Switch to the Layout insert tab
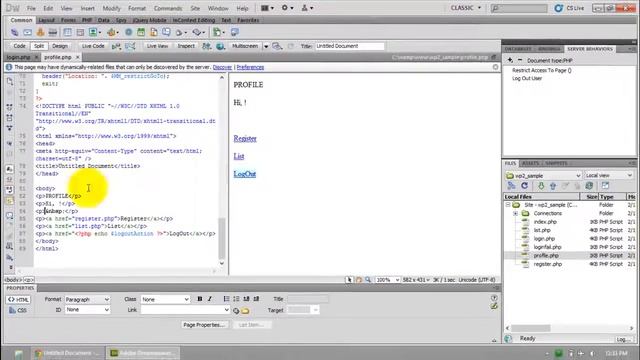 [46, 20]
